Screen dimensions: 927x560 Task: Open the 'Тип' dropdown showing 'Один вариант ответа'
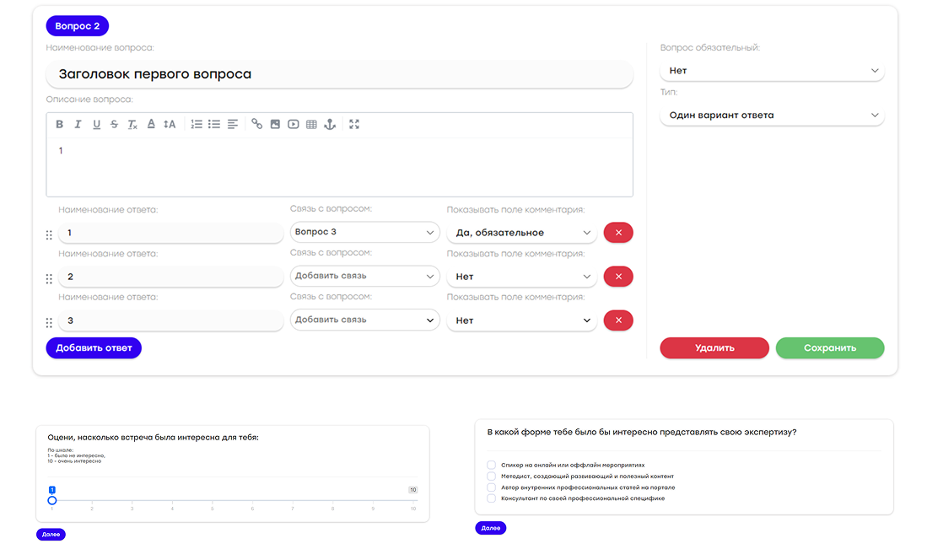[x=772, y=115]
